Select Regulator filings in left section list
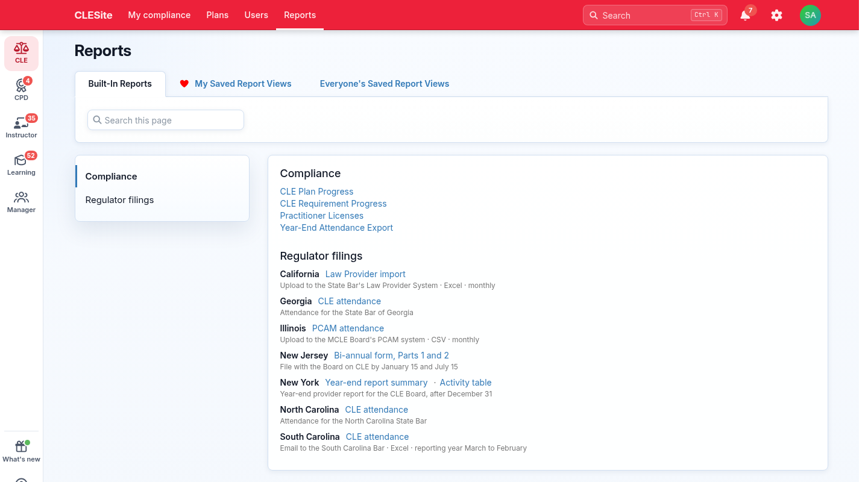Viewport: 868px width, 482px height. pos(162,200)
